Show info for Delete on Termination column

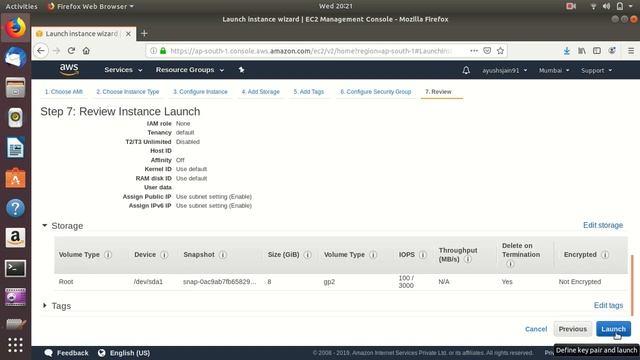tap(510, 264)
